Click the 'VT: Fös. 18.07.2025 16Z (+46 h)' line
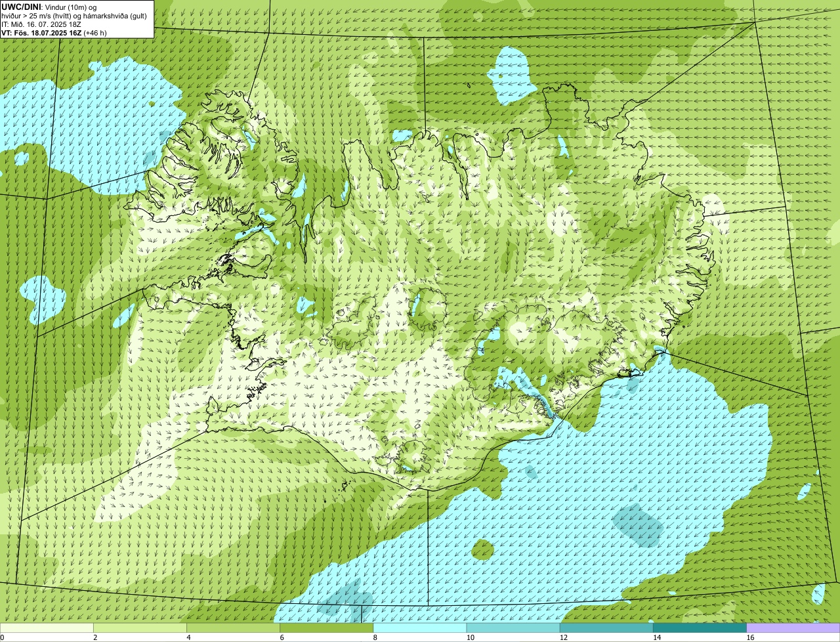The width and height of the screenshot is (840, 642). pyautogui.click(x=54, y=33)
